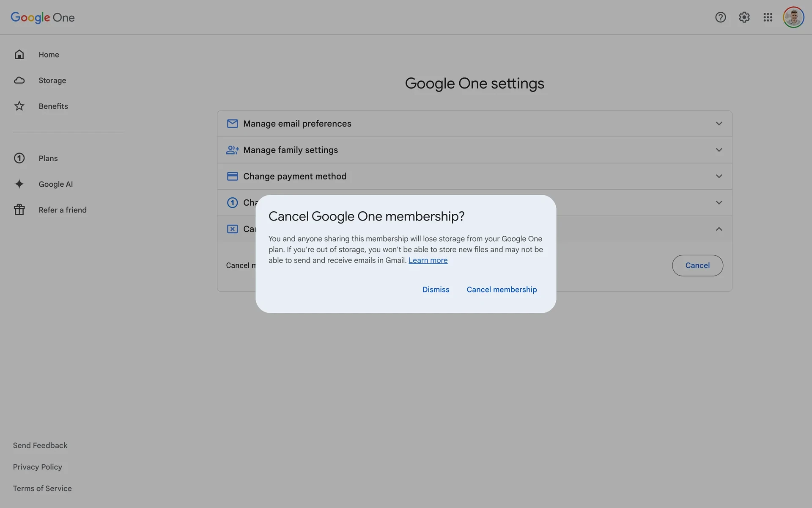Open Plans in the sidebar
Screen dimensions: 812x508
click(48, 158)
